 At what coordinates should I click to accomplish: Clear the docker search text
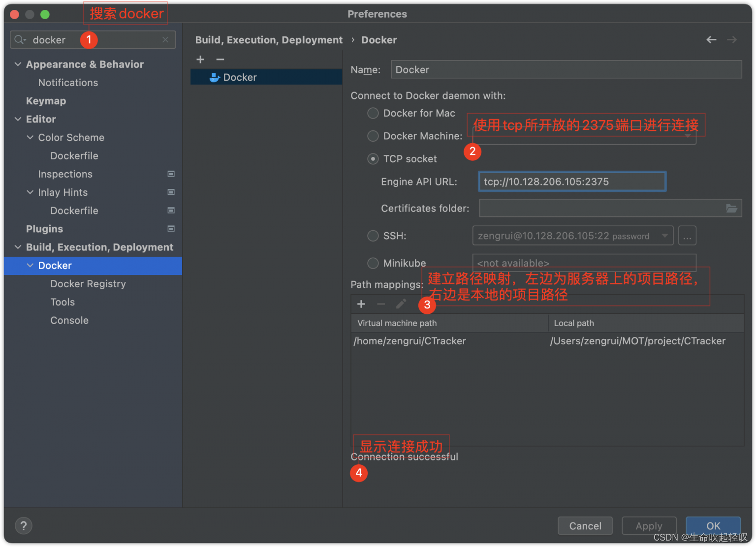pos(165,39)
